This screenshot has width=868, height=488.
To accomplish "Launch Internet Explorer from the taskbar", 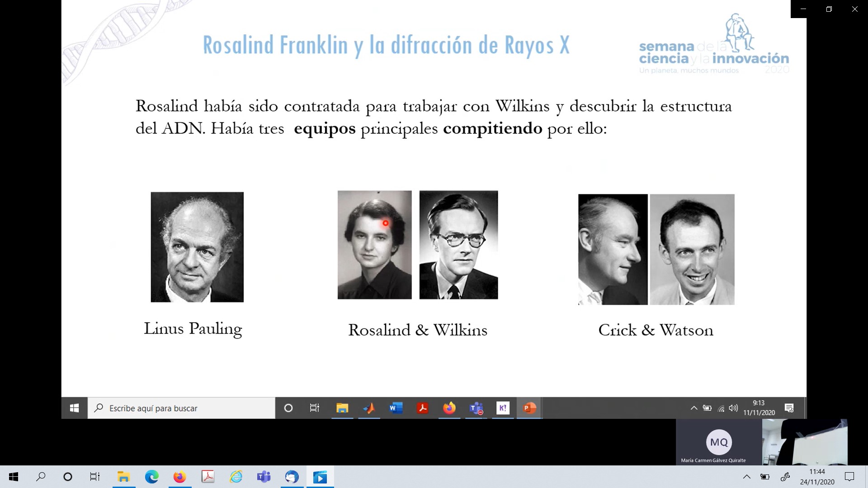I will [236, 477].
